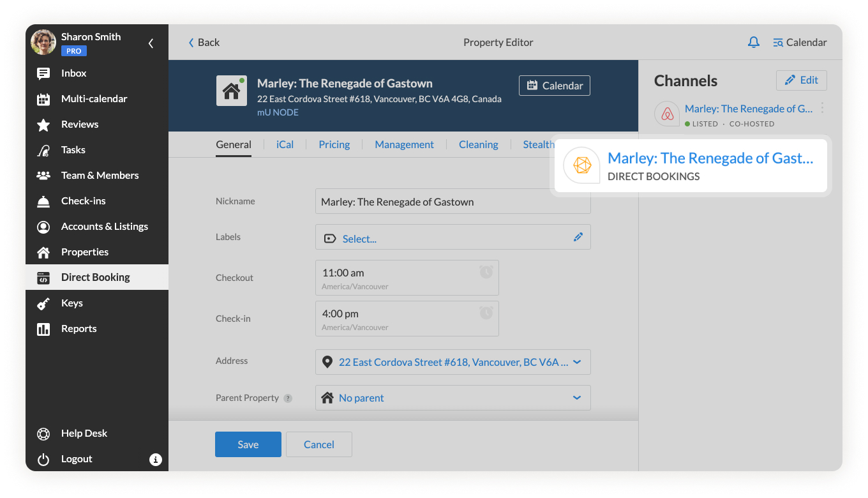This screenshot has height=498, width=868.
Task: Click the notification bell icon
Action: (x=754, y=42)
